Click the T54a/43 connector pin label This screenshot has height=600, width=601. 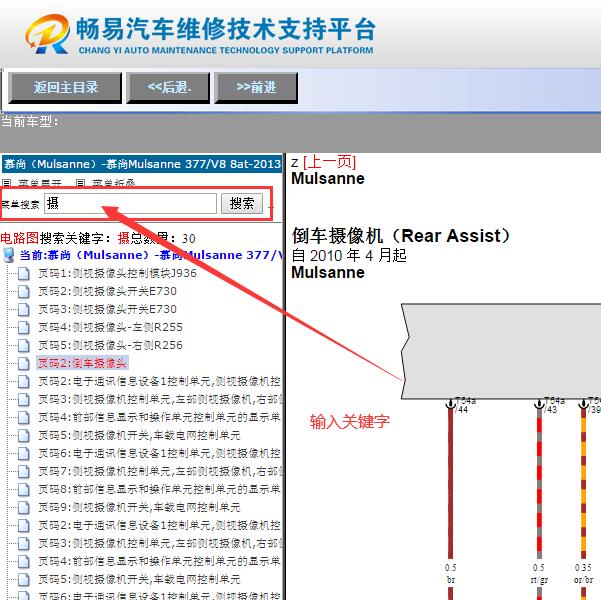554,405
